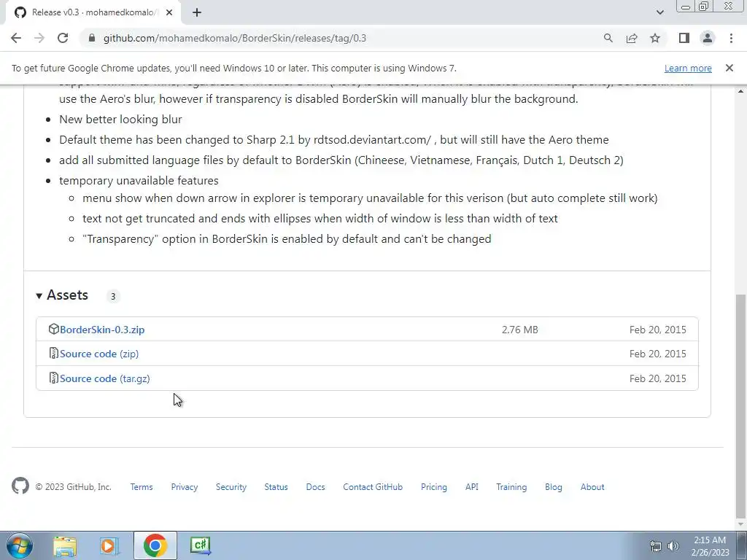Viewport: 747px width, 560px height.
Task: Open Contact GitHub footer link
Action: coord(373,487)
